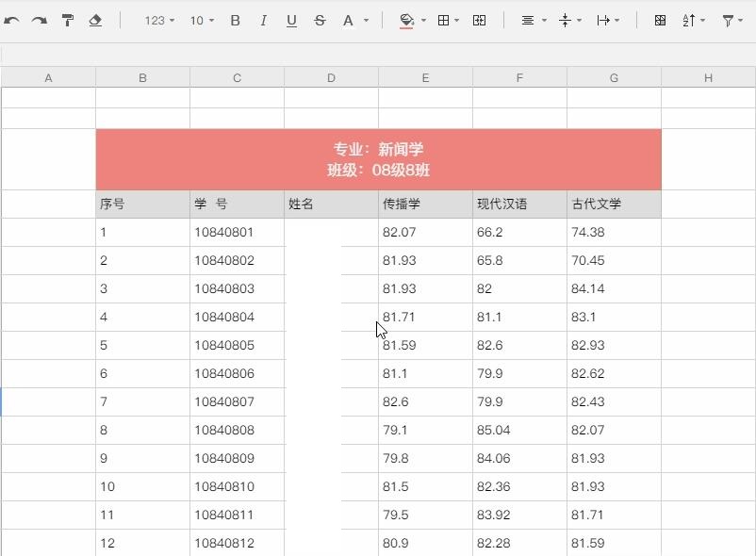Click the cell containing 70.45

coord(614,261)
